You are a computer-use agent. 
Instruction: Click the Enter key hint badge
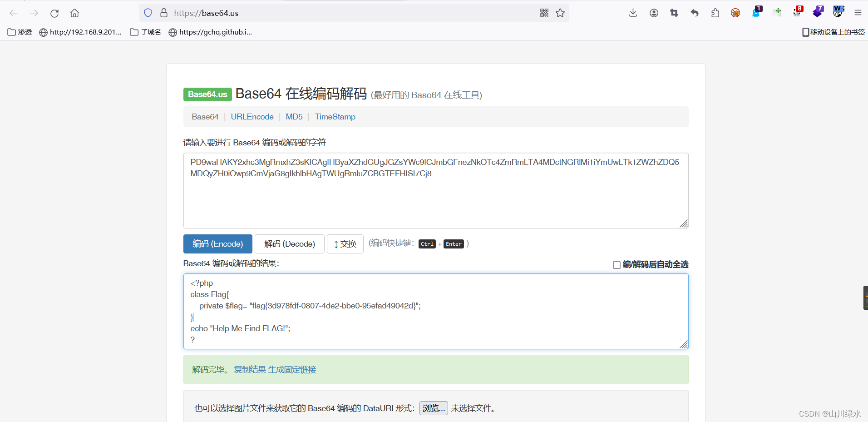coord(454,244)
